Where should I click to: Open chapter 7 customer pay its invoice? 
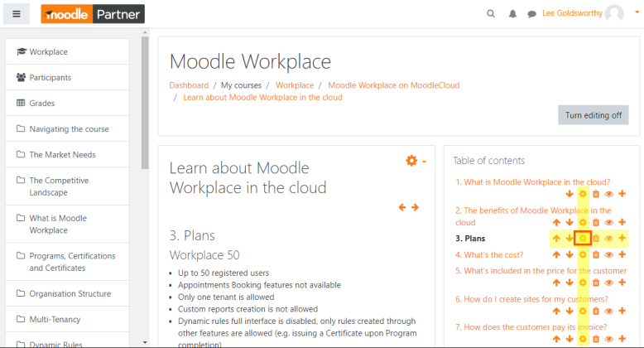(531, 327)
